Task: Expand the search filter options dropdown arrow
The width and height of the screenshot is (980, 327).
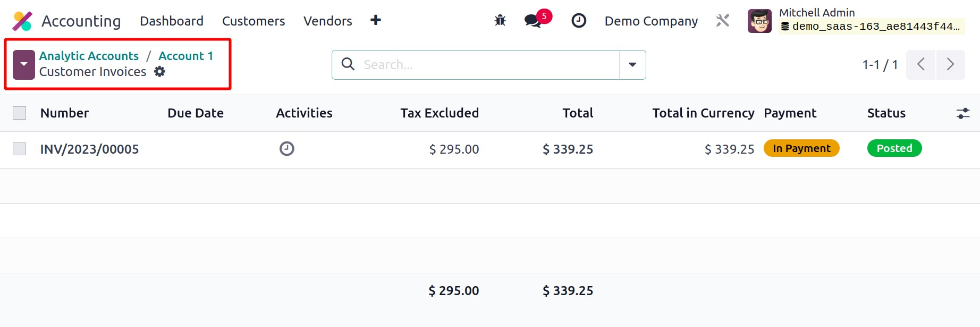Action: 632,65
